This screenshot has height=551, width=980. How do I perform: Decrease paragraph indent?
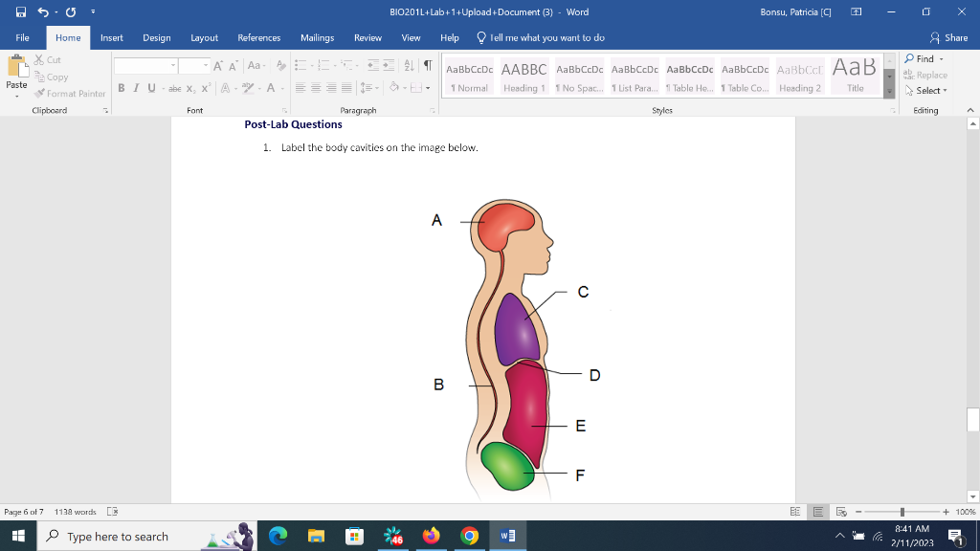(x=373, y=66)
